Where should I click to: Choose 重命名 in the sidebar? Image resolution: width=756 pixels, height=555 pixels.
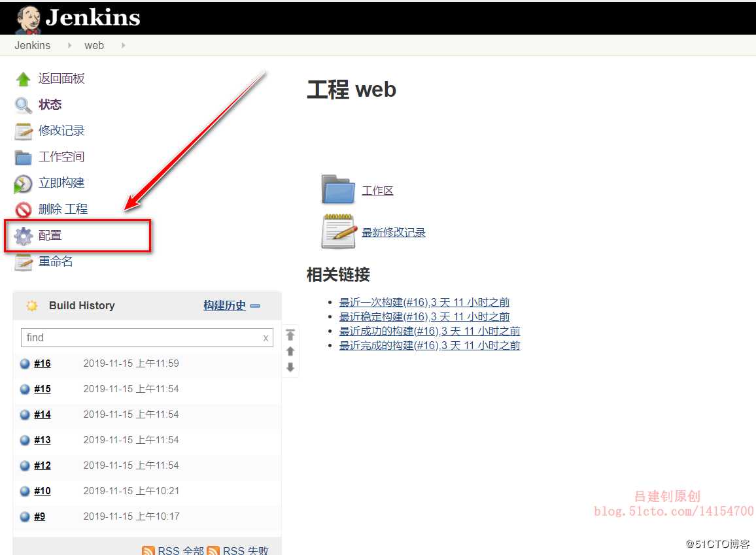point(56,261)
